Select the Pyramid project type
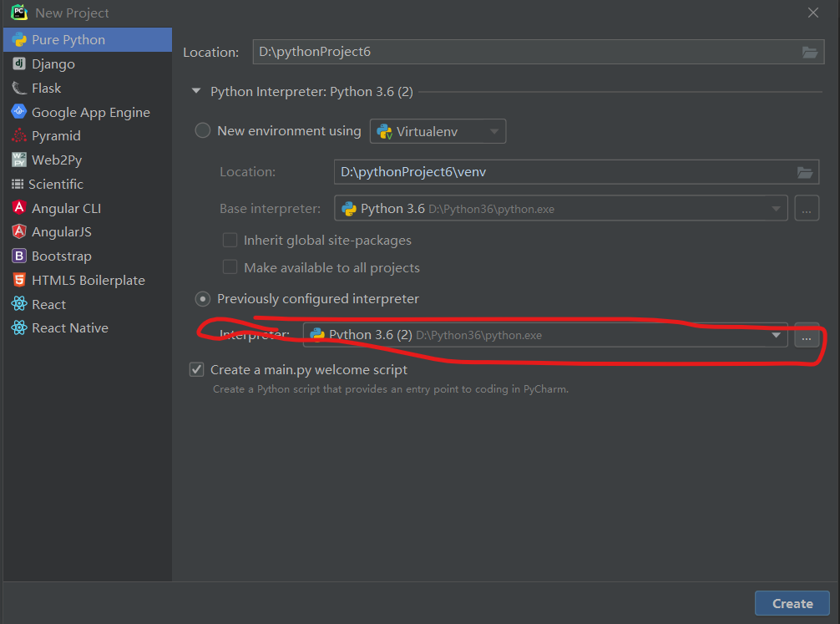This screenshot has height=624, width=840. [x=88, y=135]
